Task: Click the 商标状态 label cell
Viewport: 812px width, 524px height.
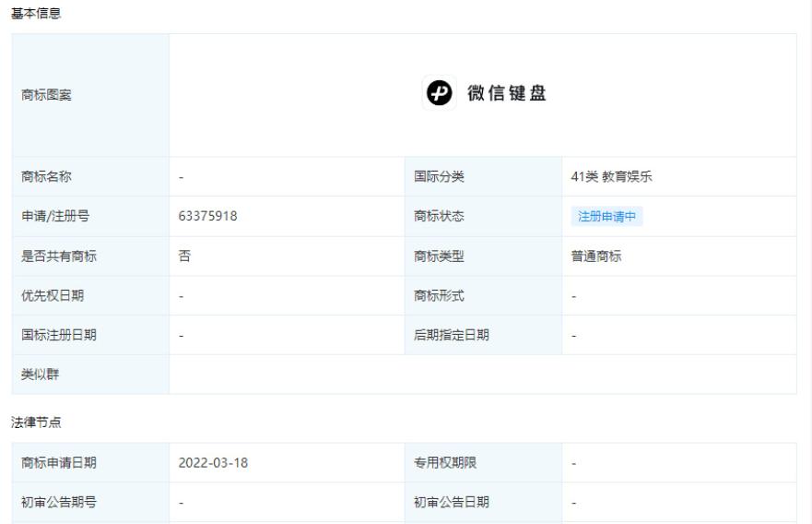Action: point(483,216)
